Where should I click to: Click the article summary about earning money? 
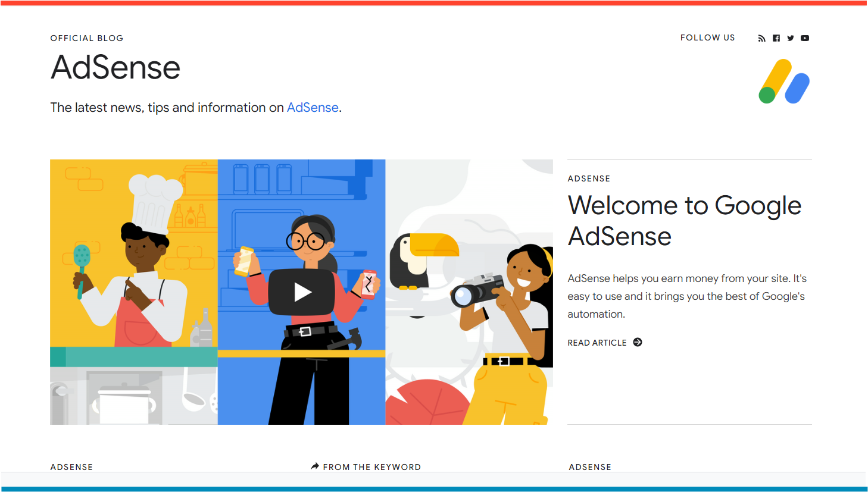tap(687, 296)
